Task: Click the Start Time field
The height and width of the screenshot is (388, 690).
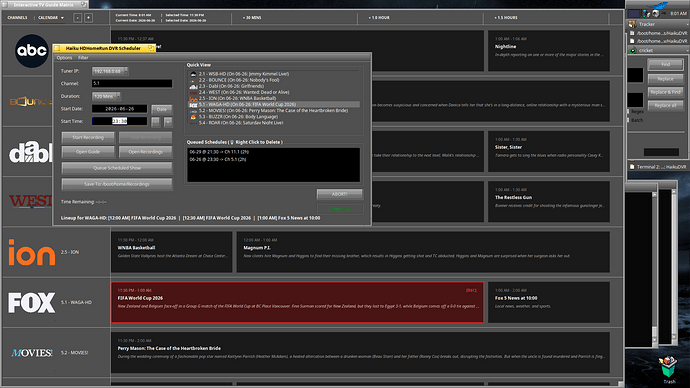Action: tap(119, 121)
